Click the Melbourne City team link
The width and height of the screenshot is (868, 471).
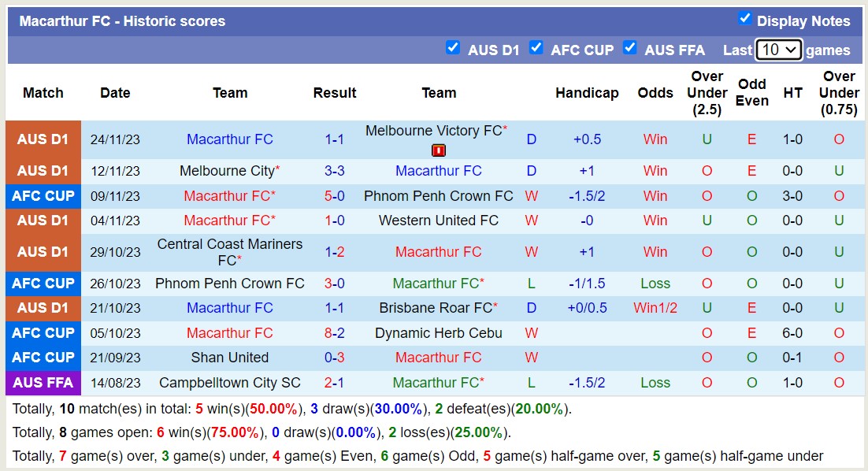click(226, 170)
